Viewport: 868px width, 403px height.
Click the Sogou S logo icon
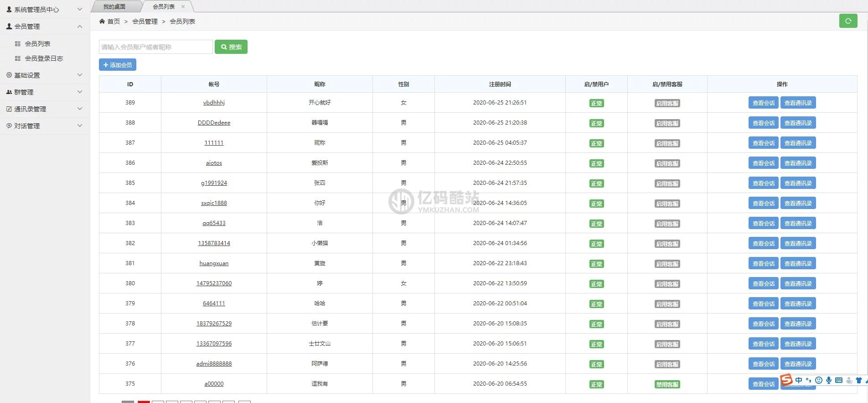point(786,380)
